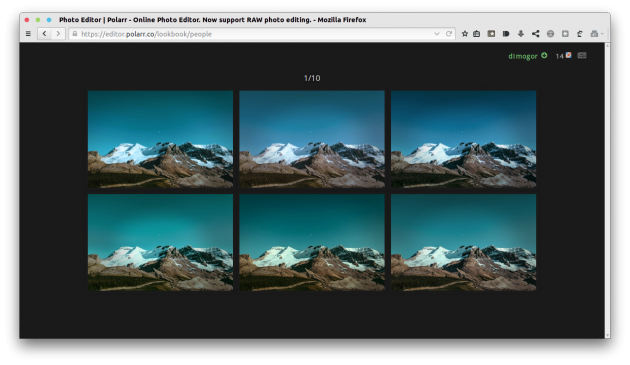630x365 pixels.
Task: Click the gray starred-square toolbar icon
Action: coord(565,34)
